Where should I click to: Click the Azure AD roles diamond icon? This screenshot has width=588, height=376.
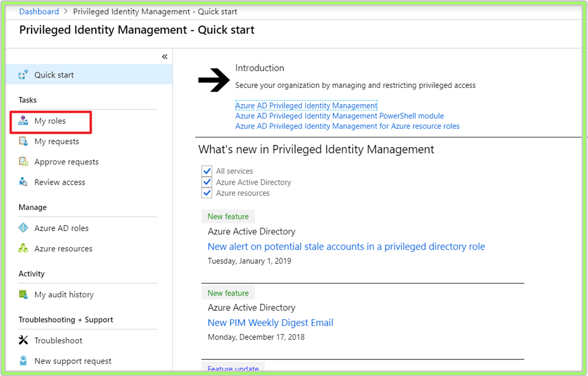point(23,228)
